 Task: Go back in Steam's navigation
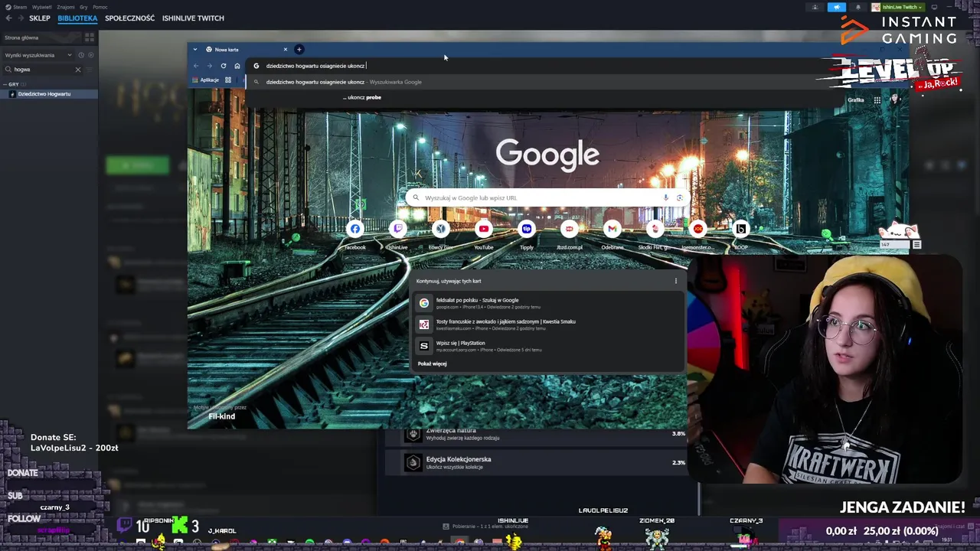(8, 18)
